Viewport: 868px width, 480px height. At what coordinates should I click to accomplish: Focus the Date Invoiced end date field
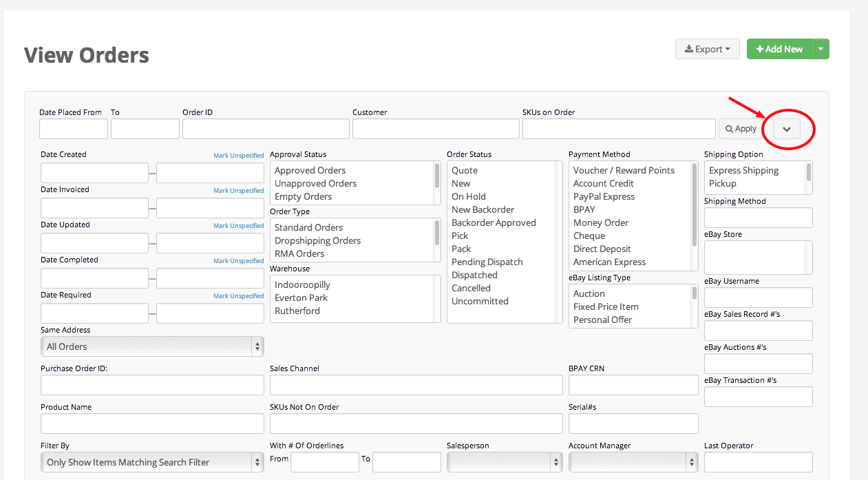(210, 208)
